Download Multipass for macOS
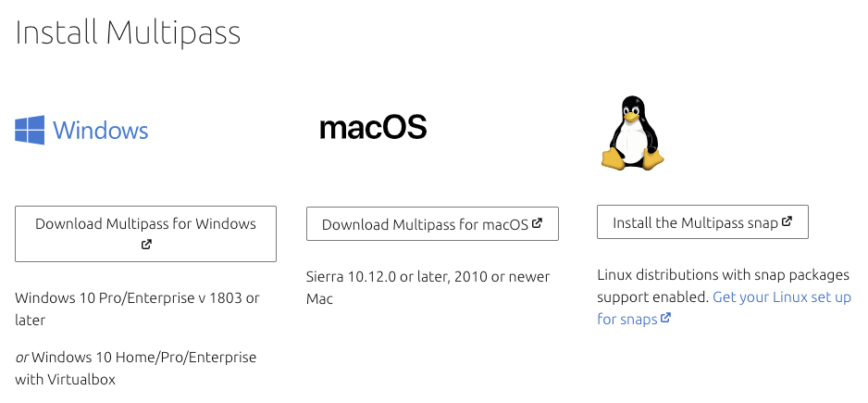 [432, 224]
